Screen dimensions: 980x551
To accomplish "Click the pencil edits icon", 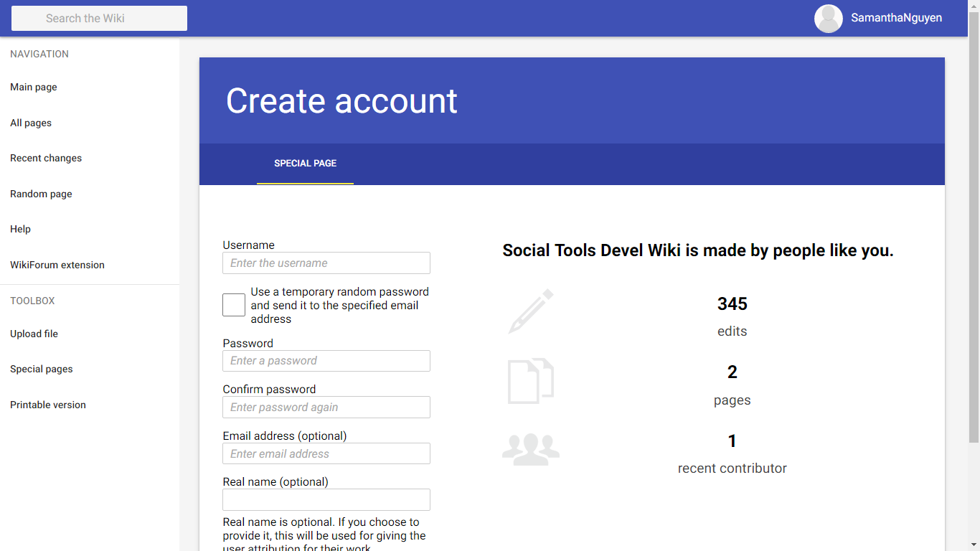I will tap(531, 311).
